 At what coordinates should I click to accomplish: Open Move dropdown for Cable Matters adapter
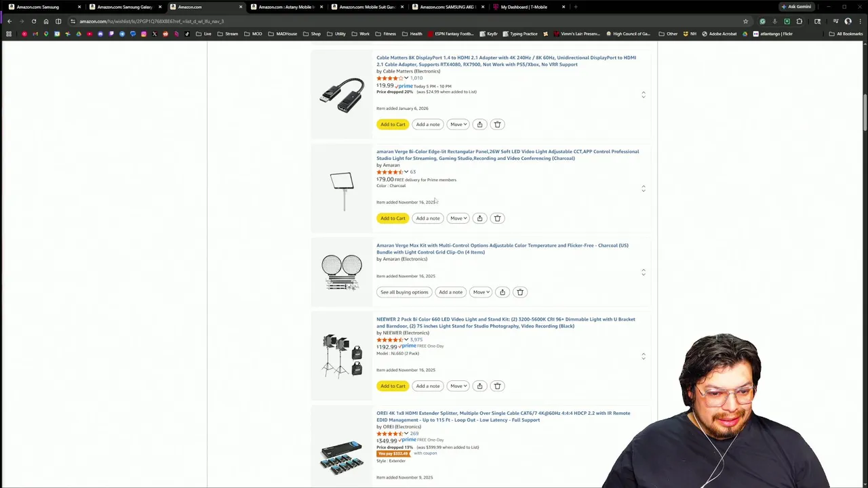tap(458, 124)
